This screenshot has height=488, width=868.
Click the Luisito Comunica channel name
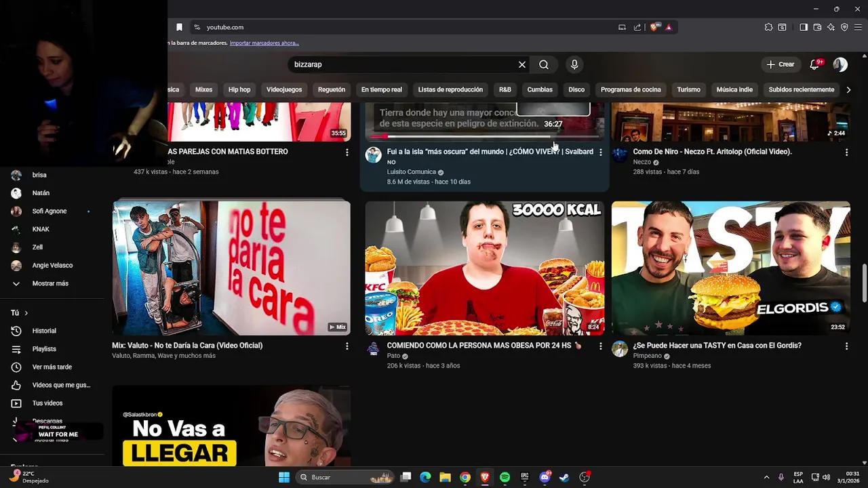coord(411,172)
